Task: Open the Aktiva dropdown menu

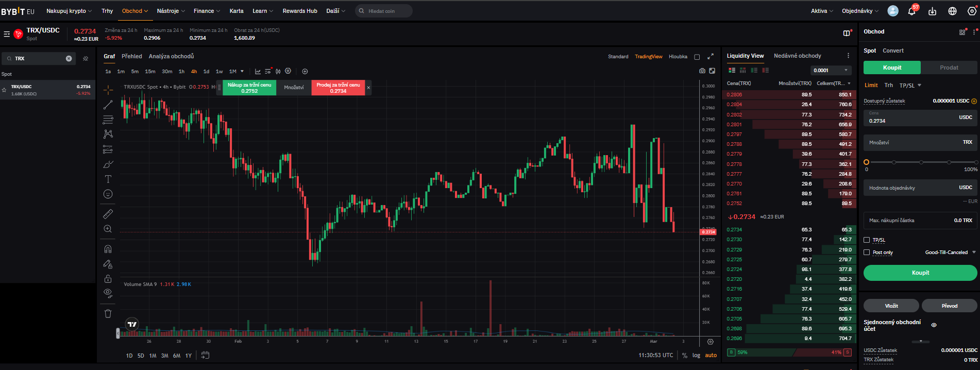Action: coord(821,11)
